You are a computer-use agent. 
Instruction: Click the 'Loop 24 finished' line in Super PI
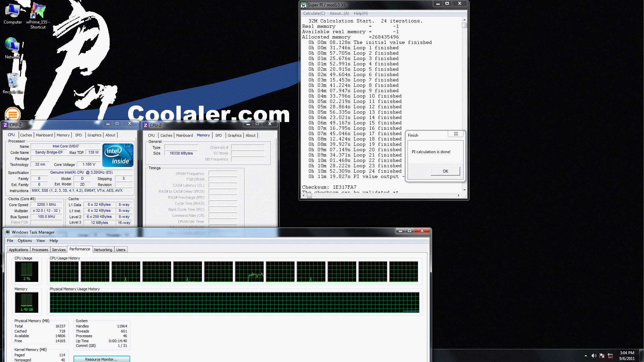[355, 171]
